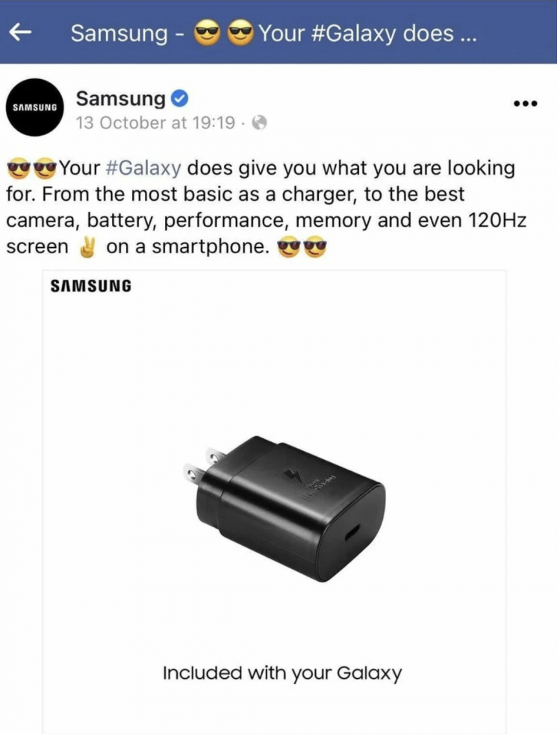Go back using the header arrow

click(x=21, y=32)
